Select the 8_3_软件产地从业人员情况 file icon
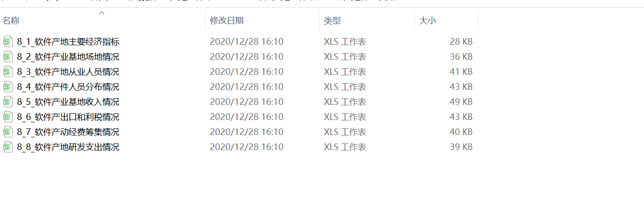Screen dimensions: 644x198 click(x=7, y=71)
